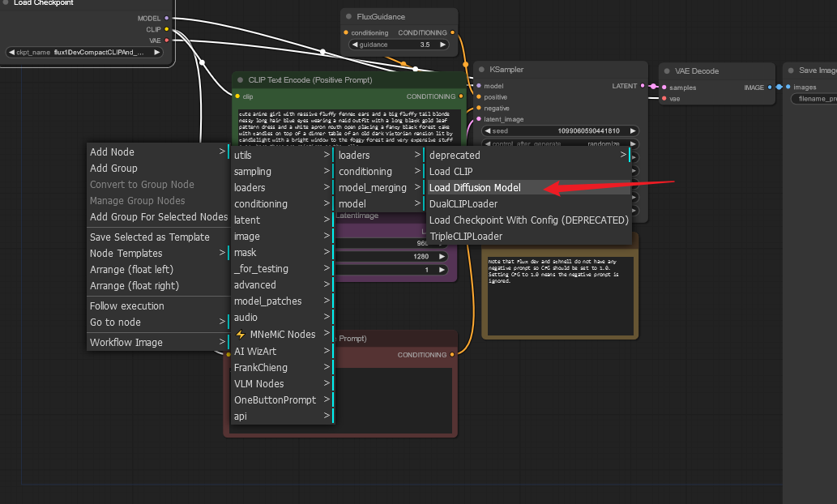
Task: Click the LATENT output socket on KSampler
Action: point(643,86)
